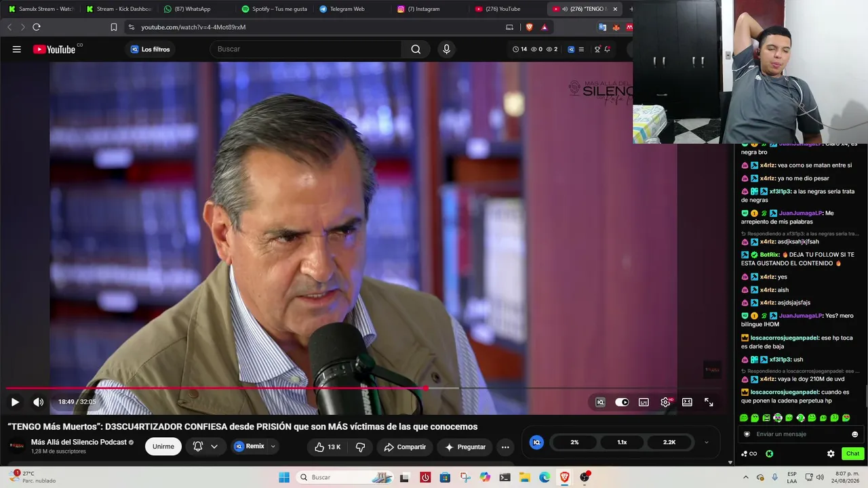Open Brave Shields lion icon
Viewport: 868px width, 488px height.
click(x=529, y=27)
